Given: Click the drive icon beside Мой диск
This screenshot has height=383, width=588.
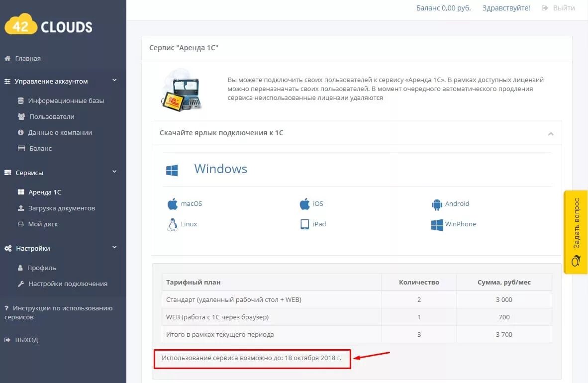Looking at the screenshot, I should coord(21,224).
